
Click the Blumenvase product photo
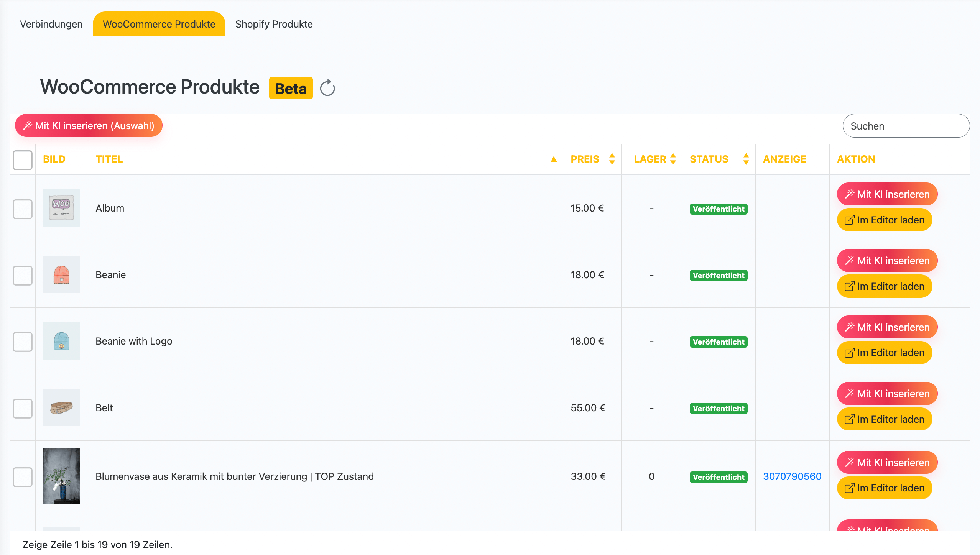(61, 476)
